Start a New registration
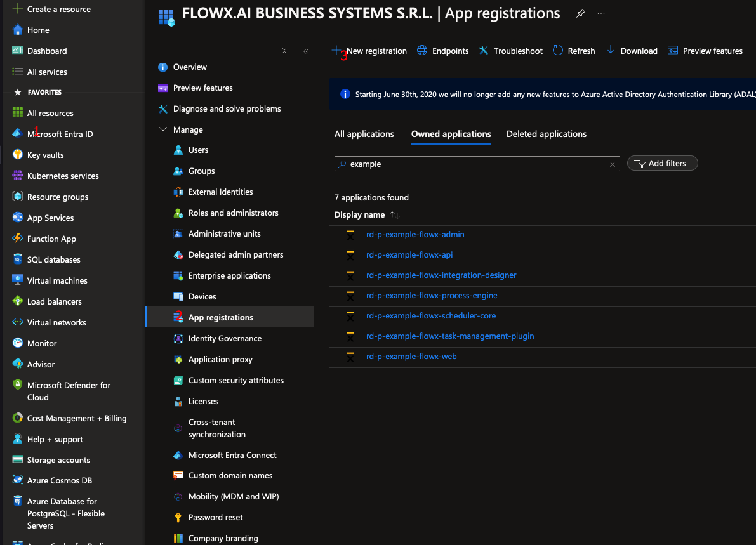The image size is (756, 545). pyautogui.click(x=369, y=51)
